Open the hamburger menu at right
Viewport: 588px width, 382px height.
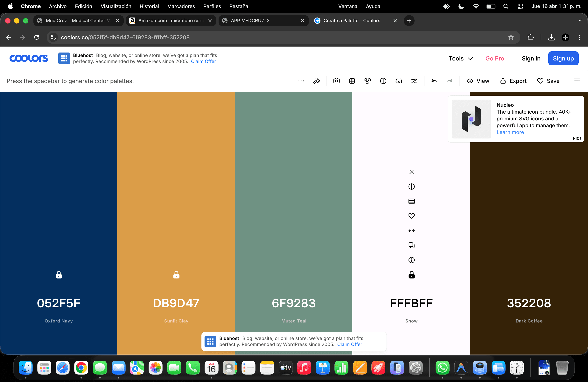pyautogui.click(x=577, y=81)
